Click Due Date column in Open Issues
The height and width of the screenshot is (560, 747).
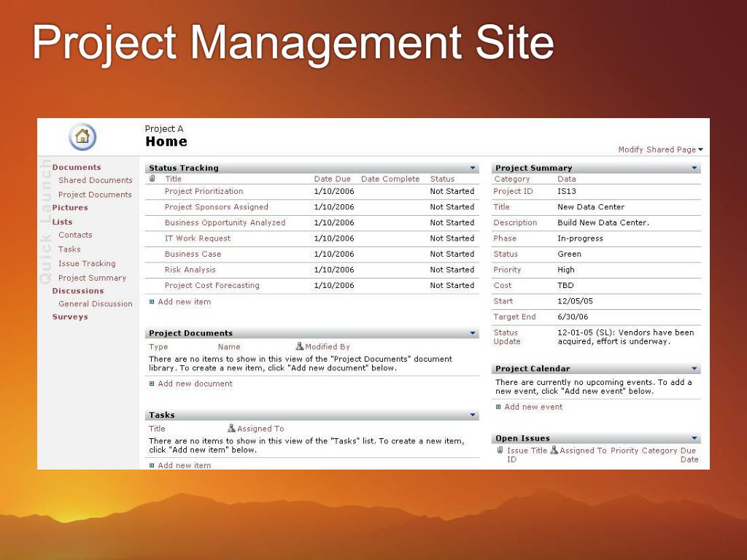tap(689, 455)
